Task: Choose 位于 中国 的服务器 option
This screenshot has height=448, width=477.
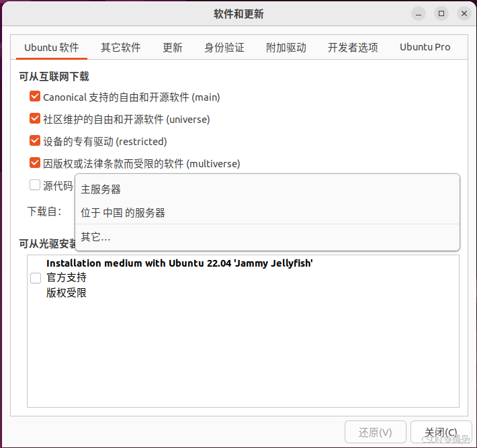Action: (x=267, y=213)
